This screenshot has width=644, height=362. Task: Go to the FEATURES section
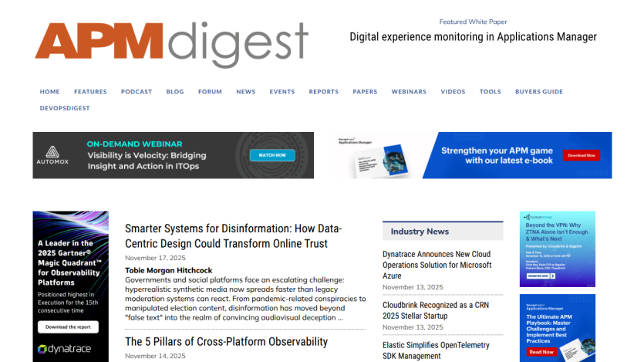coord(90,92)
